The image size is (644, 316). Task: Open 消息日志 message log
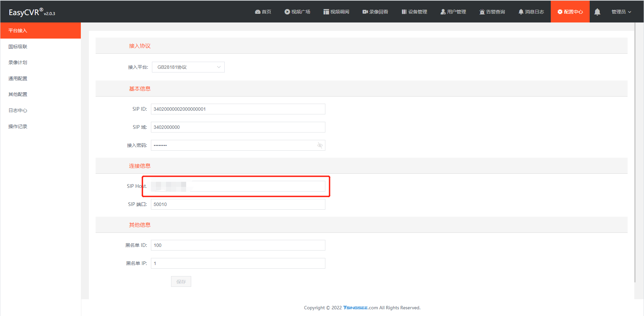click(x=531, y=12)
